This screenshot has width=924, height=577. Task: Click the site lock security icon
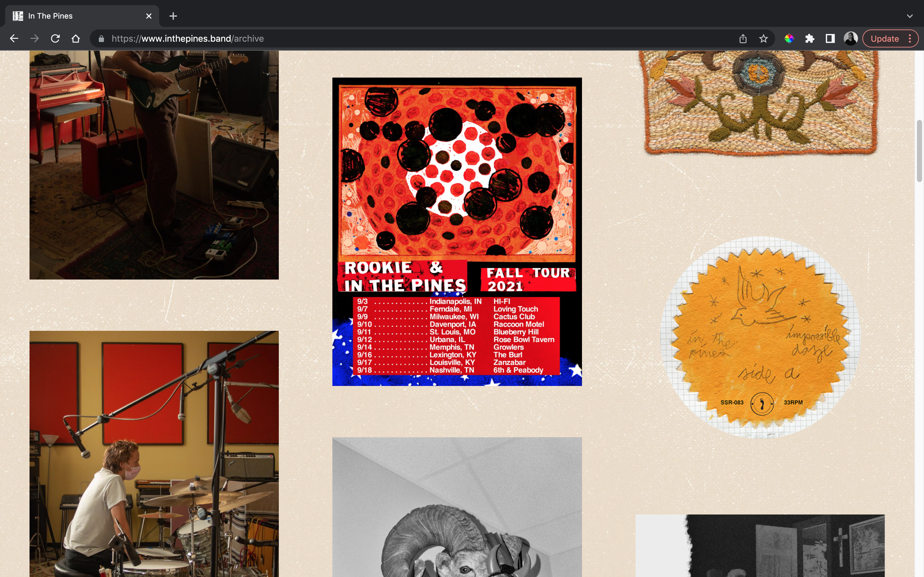[101, 38]
